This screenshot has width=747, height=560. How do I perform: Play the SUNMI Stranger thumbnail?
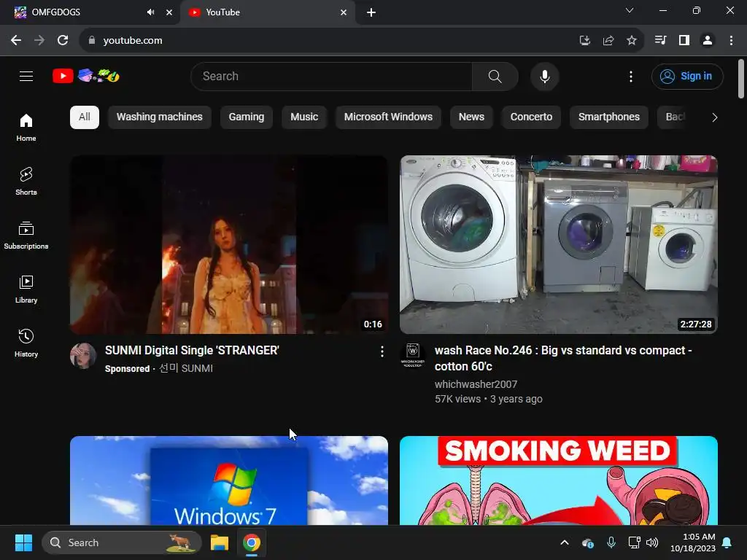click(228, 245)
